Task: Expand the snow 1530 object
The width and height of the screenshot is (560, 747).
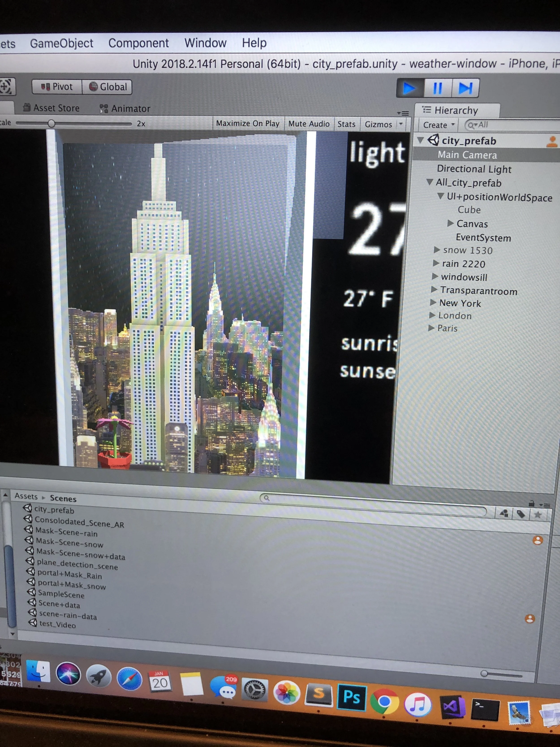Action: [437, 250]
